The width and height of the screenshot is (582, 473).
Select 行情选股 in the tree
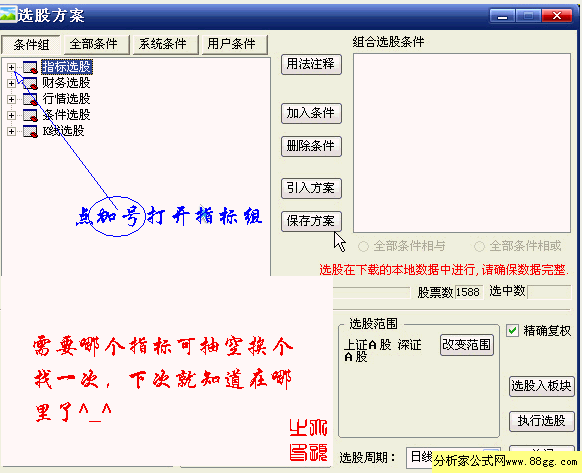point(66,99)
